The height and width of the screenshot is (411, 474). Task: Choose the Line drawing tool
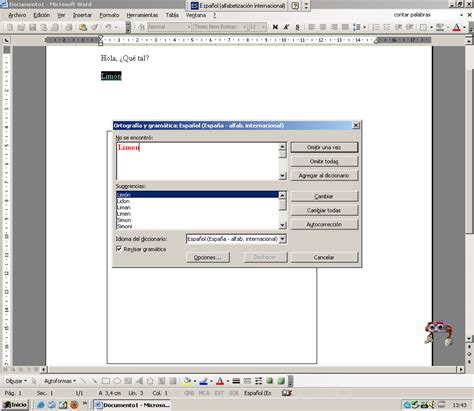pyautogui.click(x=83, y=381)
